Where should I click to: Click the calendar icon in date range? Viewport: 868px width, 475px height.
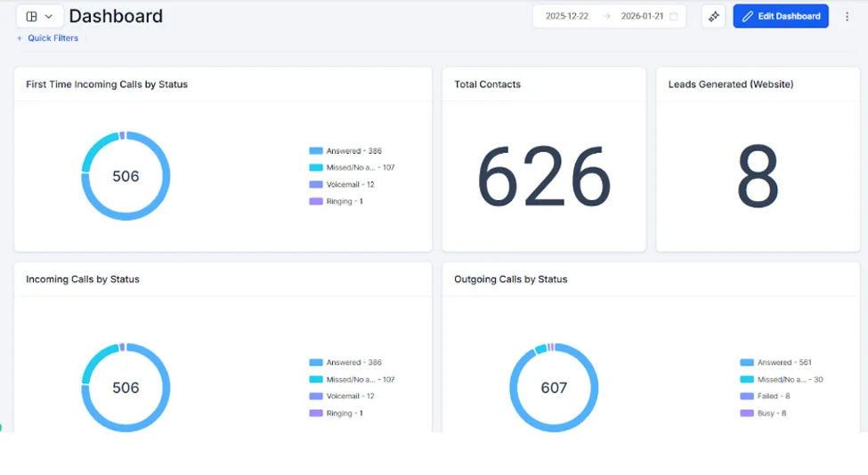[x=674, y=16]
